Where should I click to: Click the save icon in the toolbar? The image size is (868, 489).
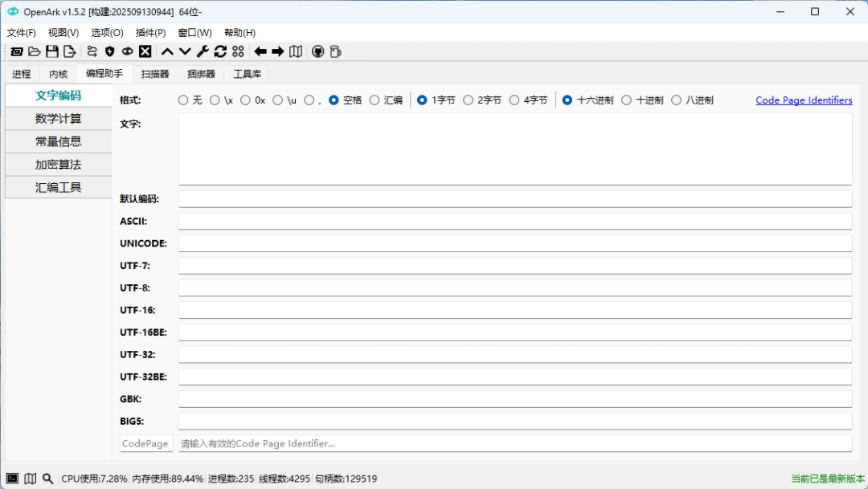click(x=52, y=51)
